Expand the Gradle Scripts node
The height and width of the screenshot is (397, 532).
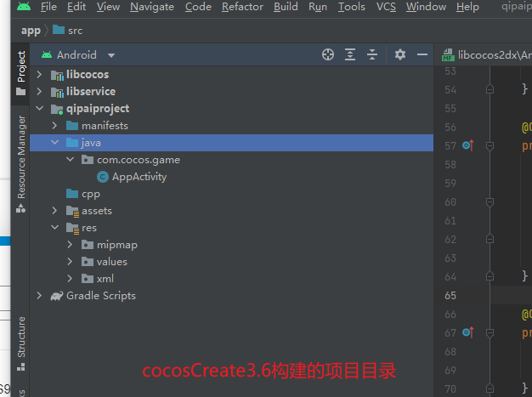click(39, 296)
